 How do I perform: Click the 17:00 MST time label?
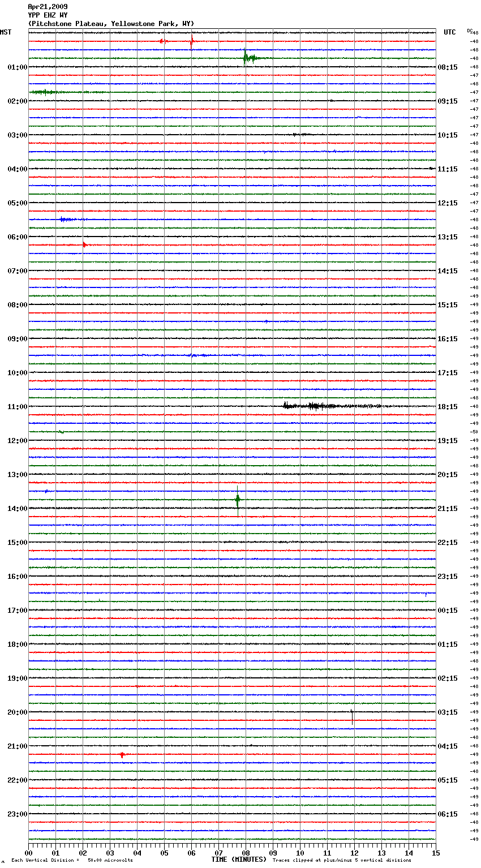pyautogui.click(x=18, y=611)
